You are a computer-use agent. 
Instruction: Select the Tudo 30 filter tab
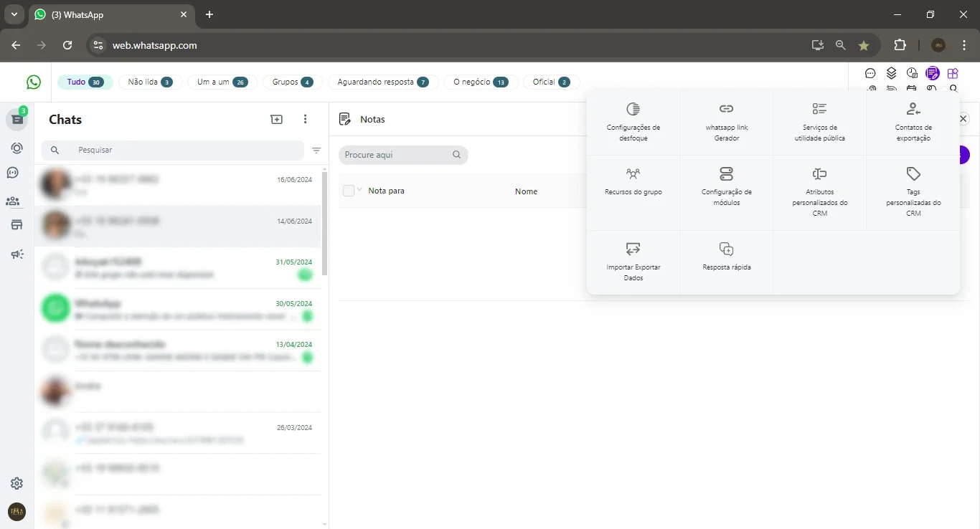click(85, 82)
